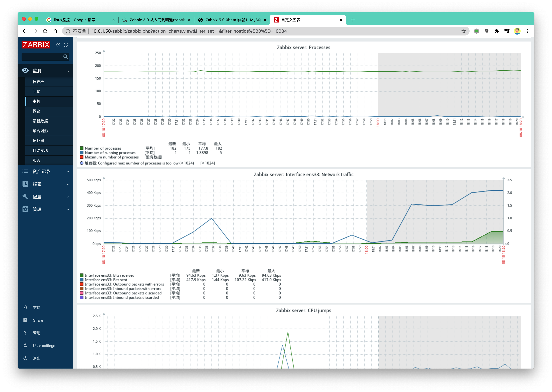552x392 pixels.
Task: Click the Z Share icon
Action: coord(25,320)
